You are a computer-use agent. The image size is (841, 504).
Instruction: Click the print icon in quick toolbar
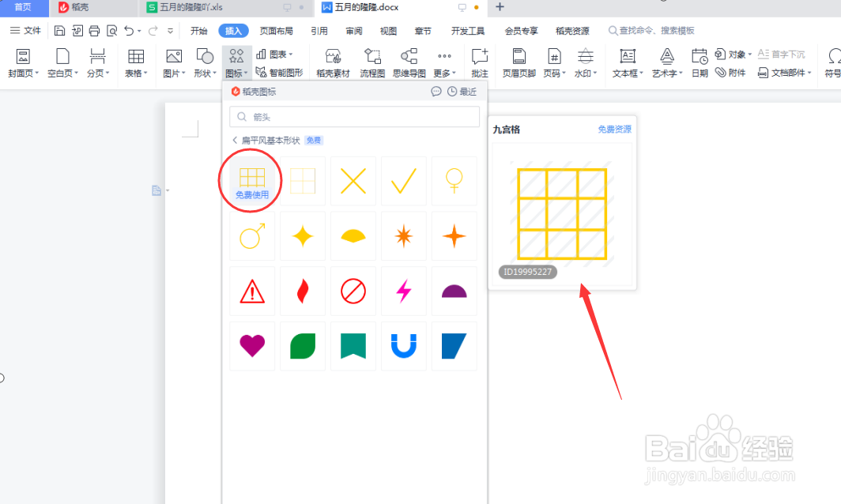tap(94, 31)
